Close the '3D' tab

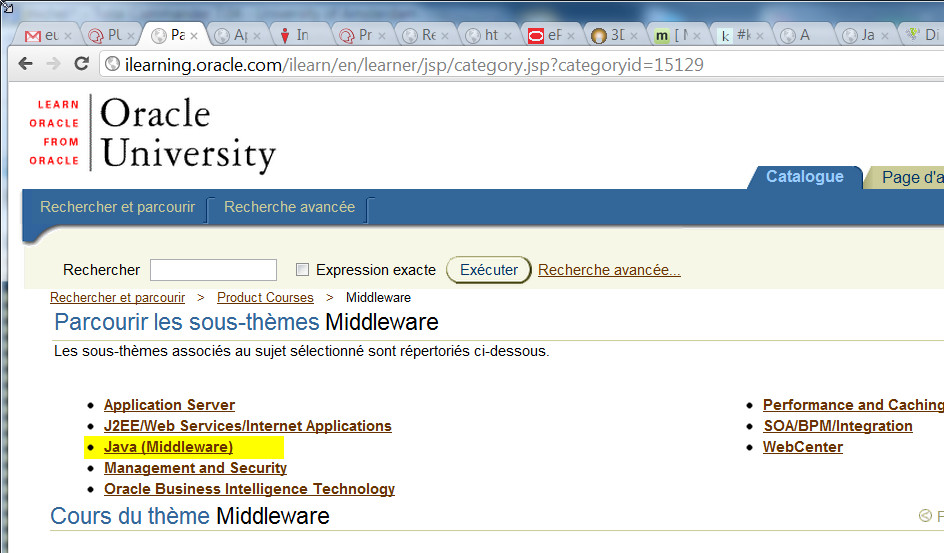click(633, 36)
